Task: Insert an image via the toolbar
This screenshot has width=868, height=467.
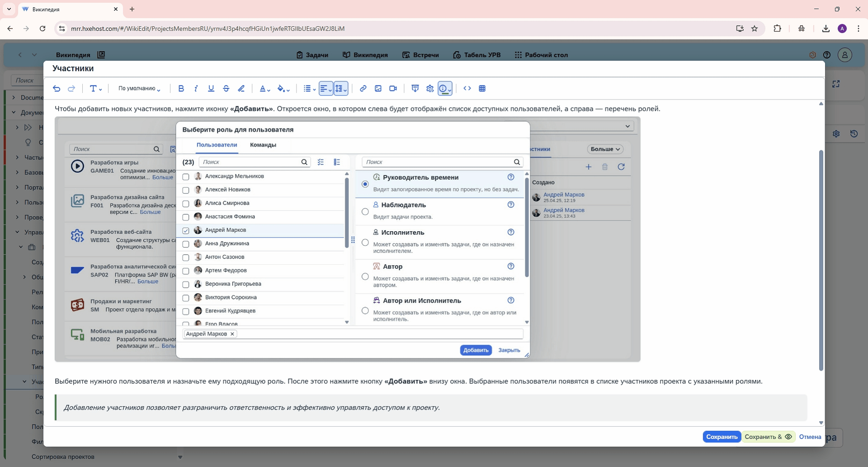Action: [378, 89]
